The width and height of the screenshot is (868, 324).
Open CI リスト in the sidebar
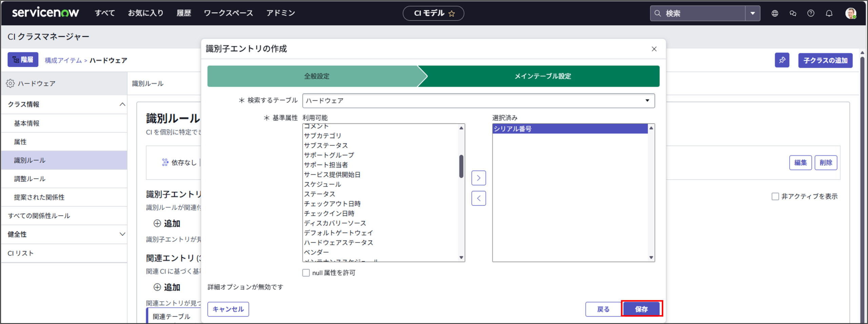click(64, 253)
